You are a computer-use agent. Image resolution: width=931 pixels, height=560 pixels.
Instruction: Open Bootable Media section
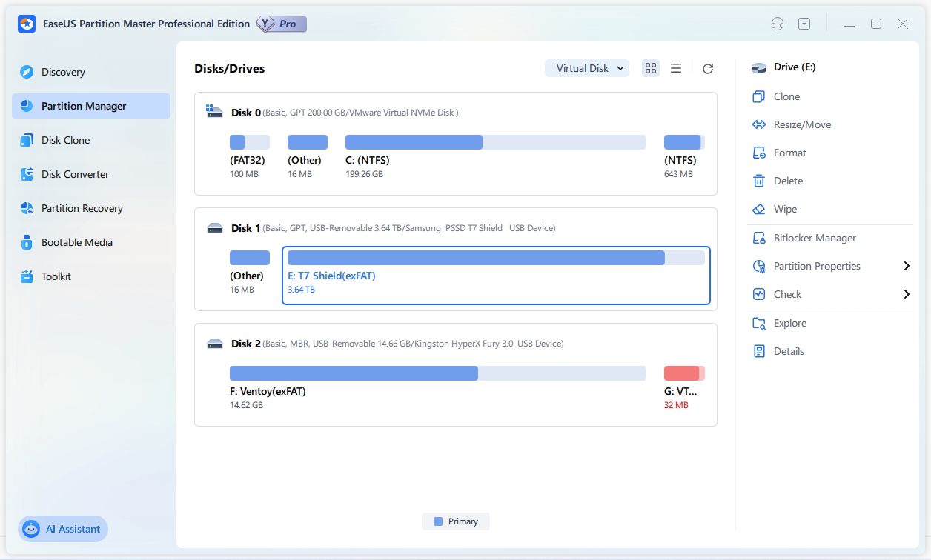(x=91, y=242)
